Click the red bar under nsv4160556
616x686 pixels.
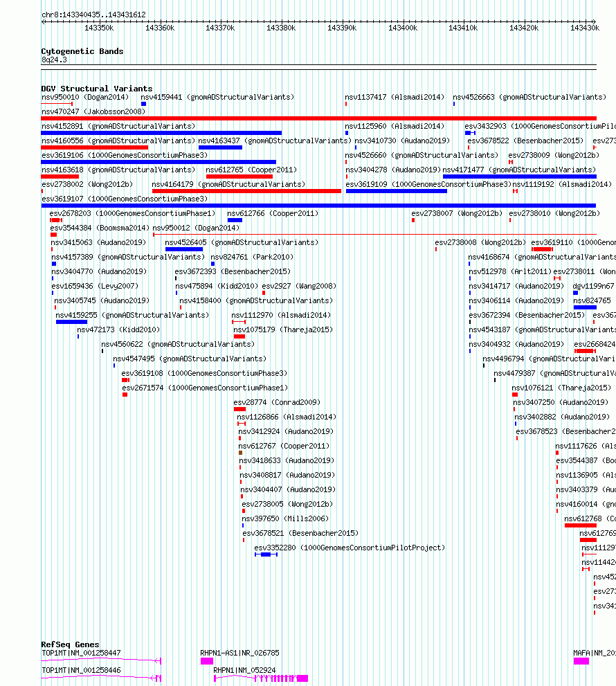(95, 147)
